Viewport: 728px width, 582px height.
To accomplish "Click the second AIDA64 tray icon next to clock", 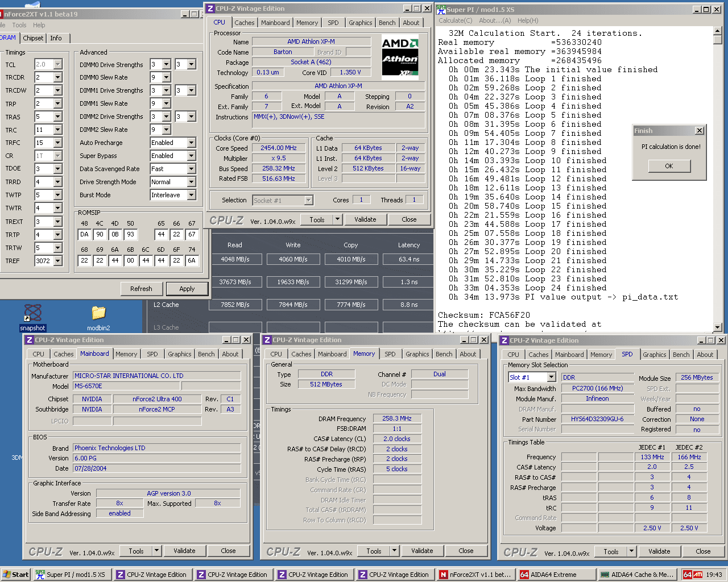I will [x=697, y=575].
